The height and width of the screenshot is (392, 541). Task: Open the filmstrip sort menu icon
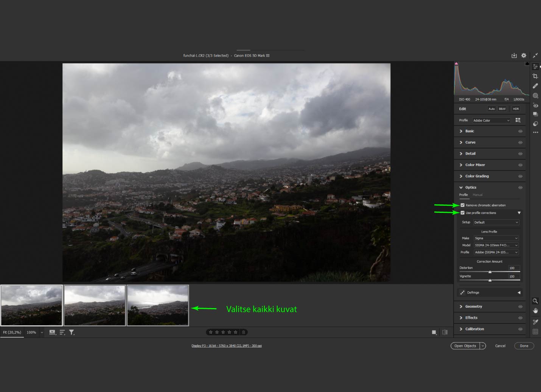(x=62, y=332)
